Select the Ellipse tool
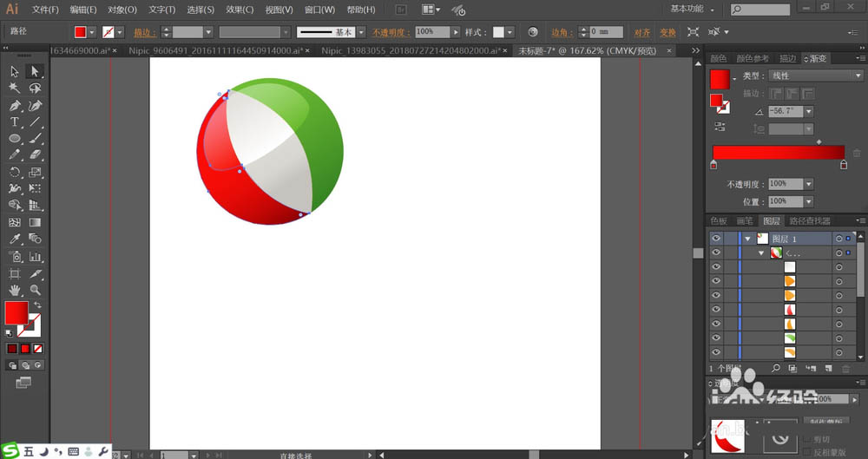Image resolution: width=868 pixels, height=459 pixels. (15, 139)
